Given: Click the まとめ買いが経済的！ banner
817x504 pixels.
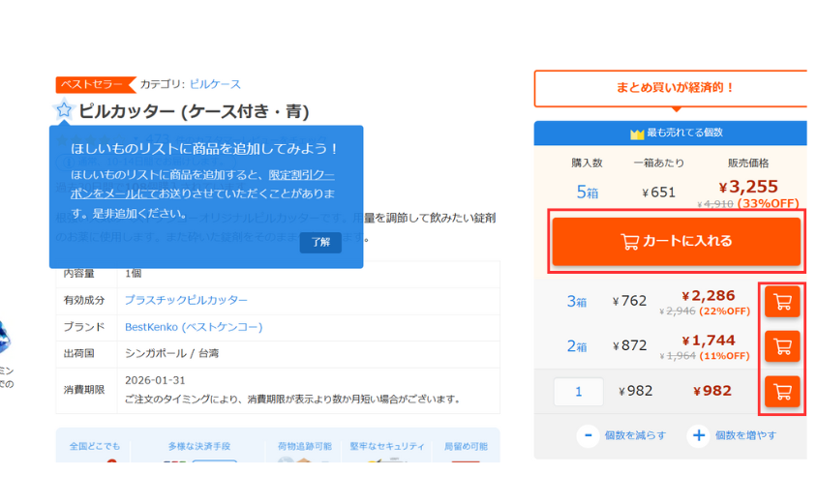Looking at the screenshot, I should click(x=670, y=88).
